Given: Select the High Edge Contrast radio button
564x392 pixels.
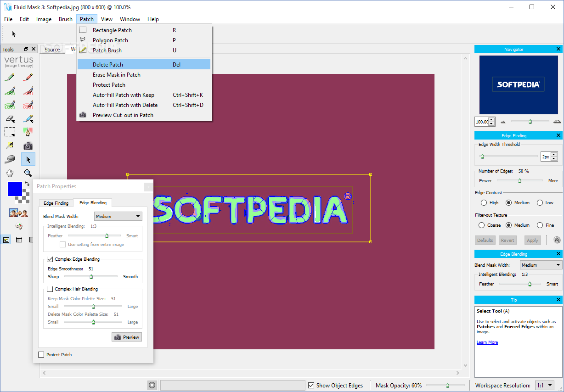Looking at the screenshot, I should pyautogui.click(x=484, y=202).
